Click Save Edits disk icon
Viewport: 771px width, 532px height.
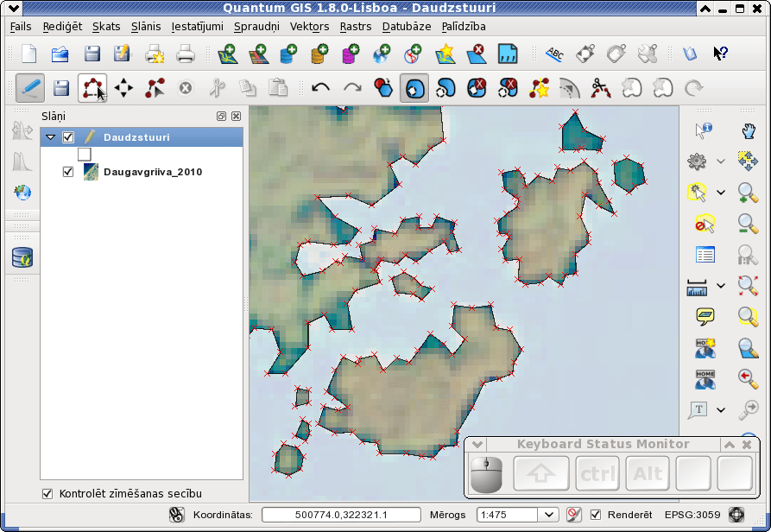coord(61,88)
